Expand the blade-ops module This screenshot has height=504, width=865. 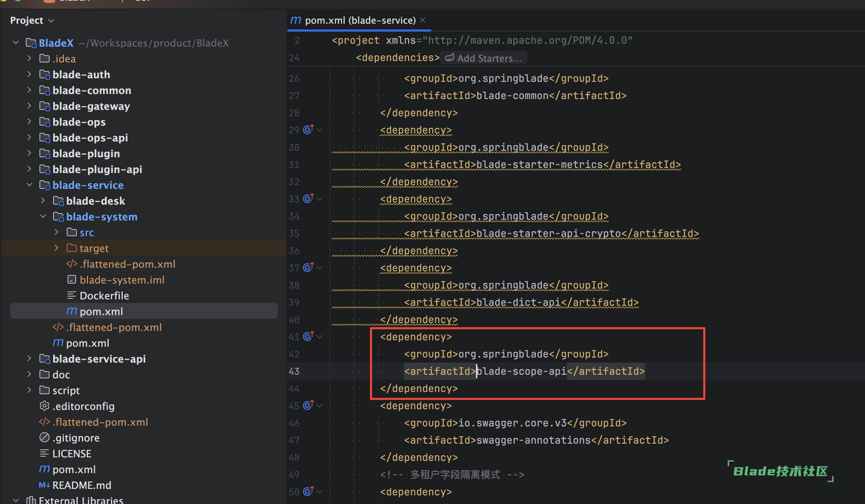tap(29, 122)
